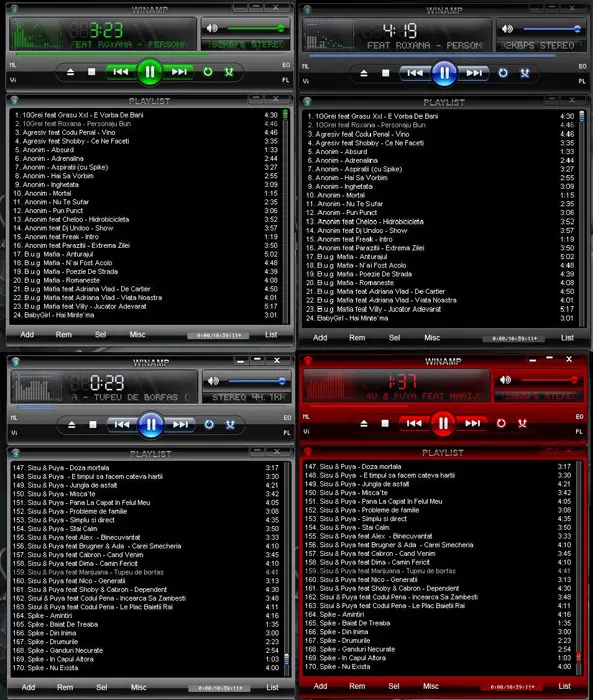The height and width of the screenshot is (700, 593).
Task: Seek in the green Winamp progress bar
Action: tap(148, 54)
